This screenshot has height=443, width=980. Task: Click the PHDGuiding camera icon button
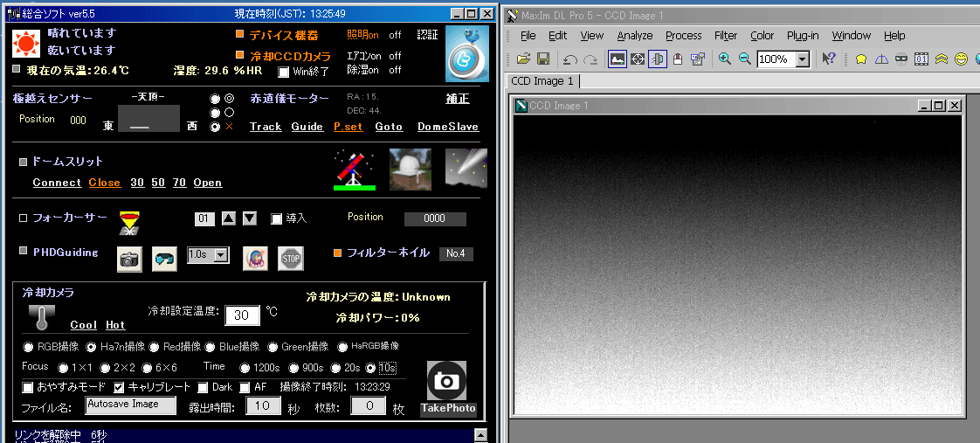[x=129, y=259]
